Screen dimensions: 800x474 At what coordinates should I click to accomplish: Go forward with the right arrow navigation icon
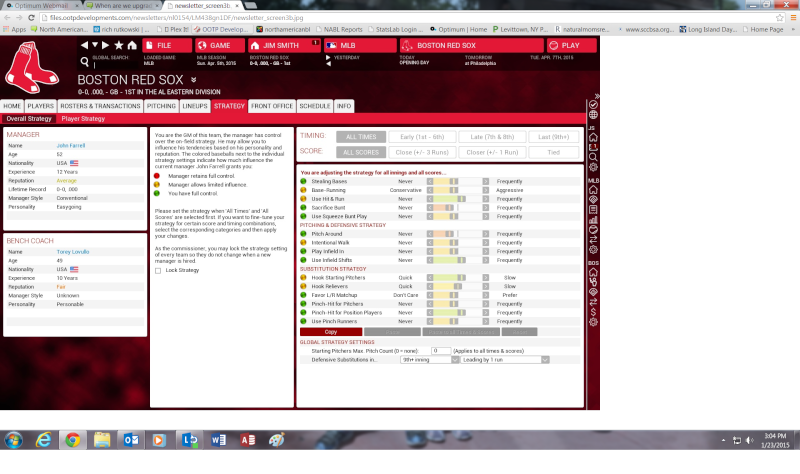coord(106,45)
